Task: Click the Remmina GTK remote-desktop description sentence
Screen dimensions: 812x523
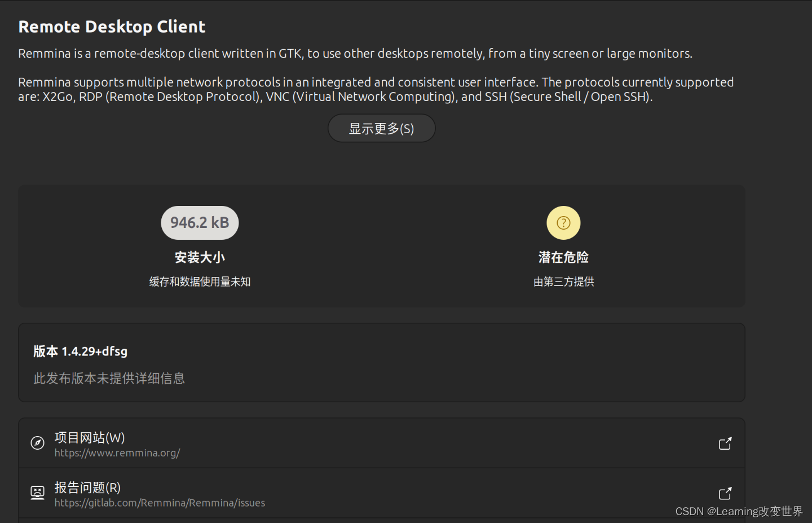Action: 355,54
